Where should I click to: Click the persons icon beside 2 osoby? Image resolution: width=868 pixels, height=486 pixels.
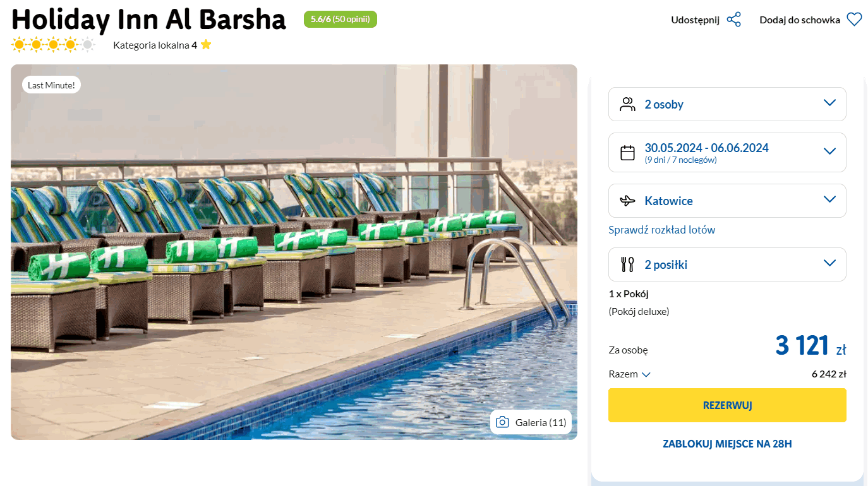pos(627,104)
